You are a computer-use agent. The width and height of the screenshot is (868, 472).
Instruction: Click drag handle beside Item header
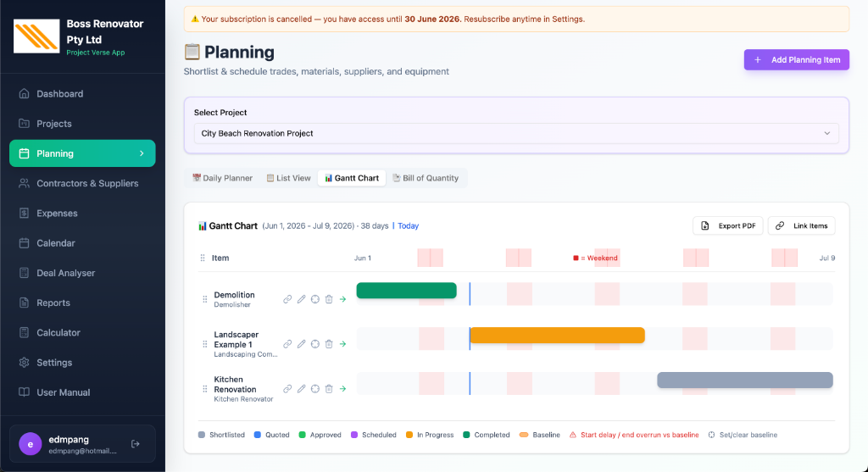click(203, 258)
